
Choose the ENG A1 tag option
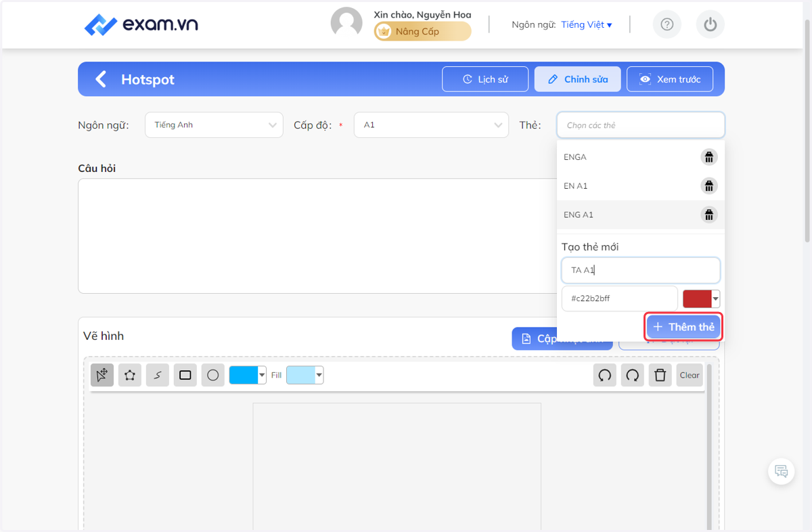point(641,215)
